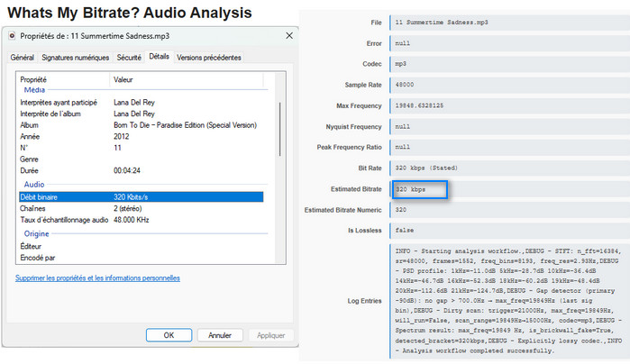Click the Is Lossless field showing false
Image resolution: width=630 pixels, height=364 pixels.
click(509, 231)
